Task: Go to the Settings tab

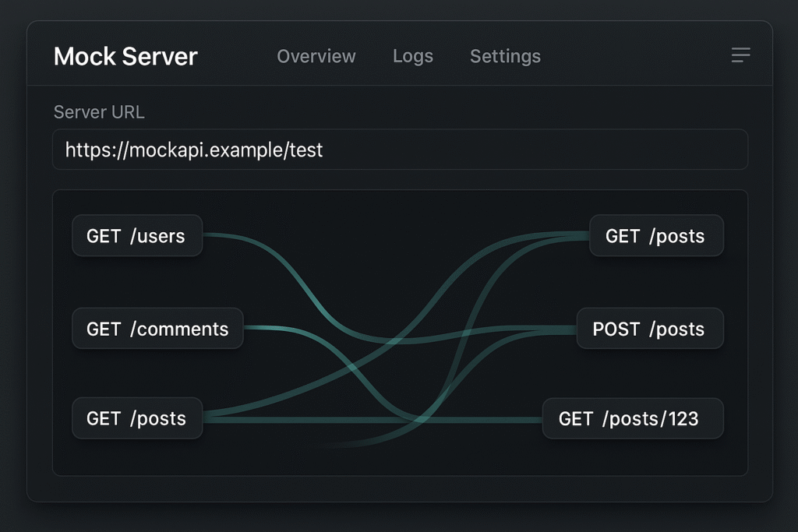Action: [505, 56]
